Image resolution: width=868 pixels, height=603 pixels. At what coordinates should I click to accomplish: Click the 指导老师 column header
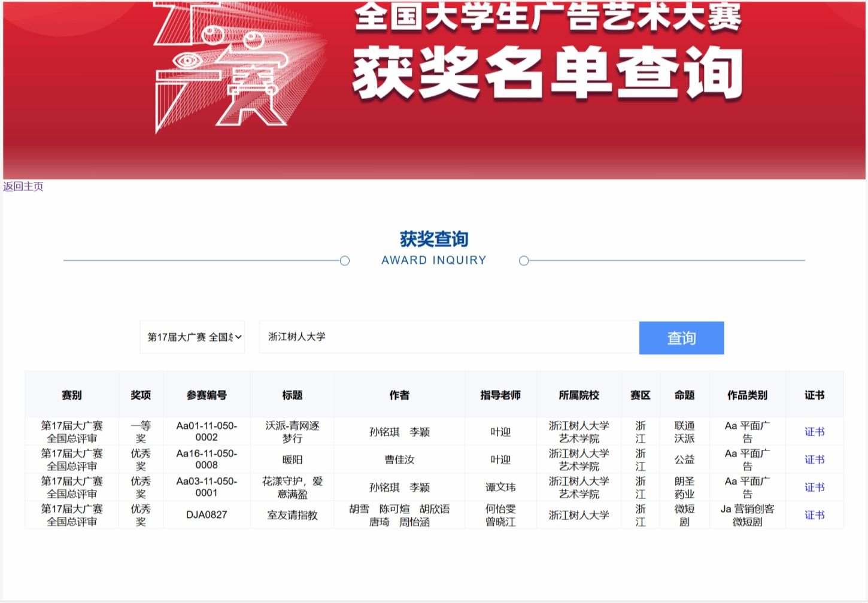(500, 395)
